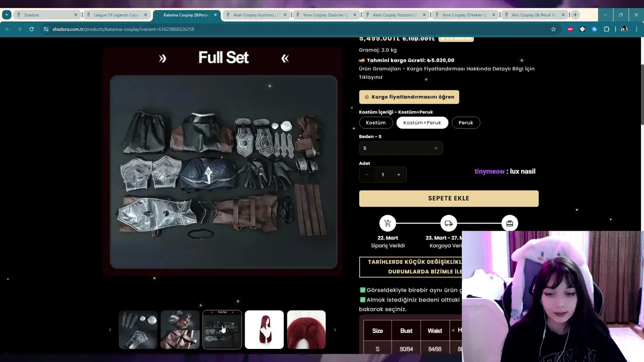Add to cart with SEPETE EKLE
Screen dimensions: 644x362
point(449,199)
